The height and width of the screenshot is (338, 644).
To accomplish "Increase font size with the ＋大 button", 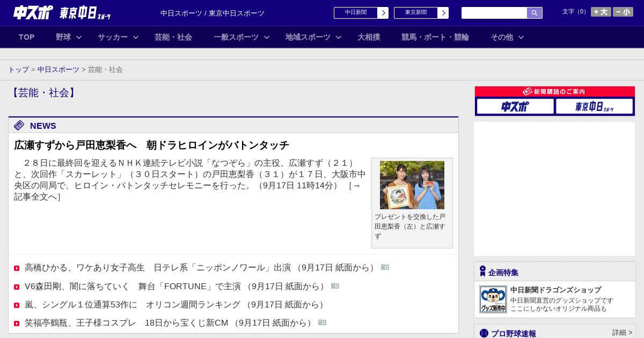I will pyautogui.click(x=601, y=12).
